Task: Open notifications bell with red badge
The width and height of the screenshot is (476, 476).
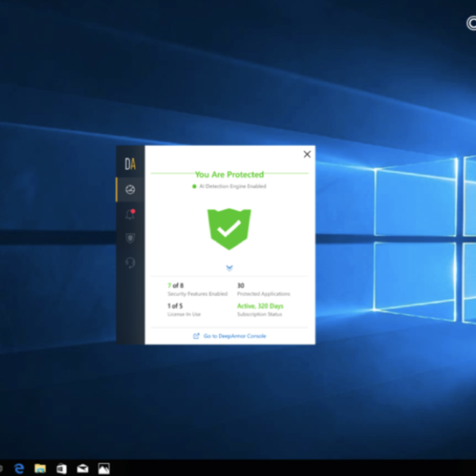Action: 130,214
